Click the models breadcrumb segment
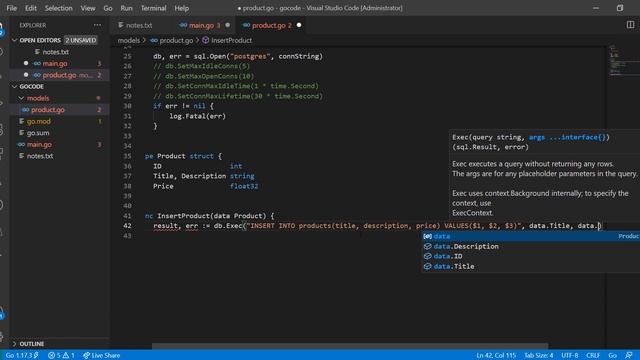The width and height of the screenshot is (640, 360). (129, 40)
